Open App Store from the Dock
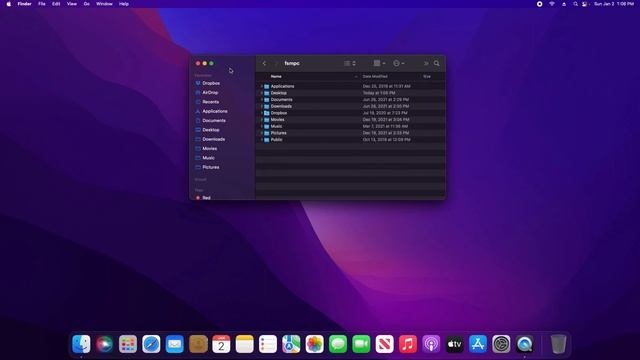The width and height of the screenshot is (640, 360). [478, 344]
